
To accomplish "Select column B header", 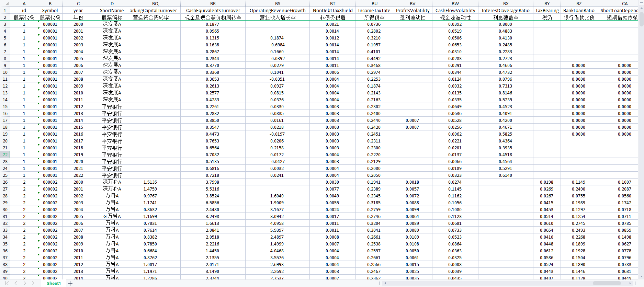I will (x=50, y=3).
